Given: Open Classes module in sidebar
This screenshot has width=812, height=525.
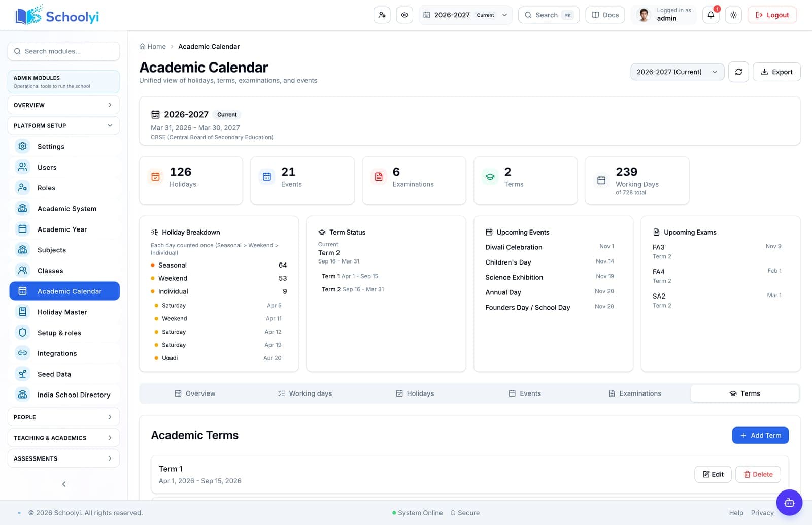Looking at the screenshot, I should [x=64, y=271].
